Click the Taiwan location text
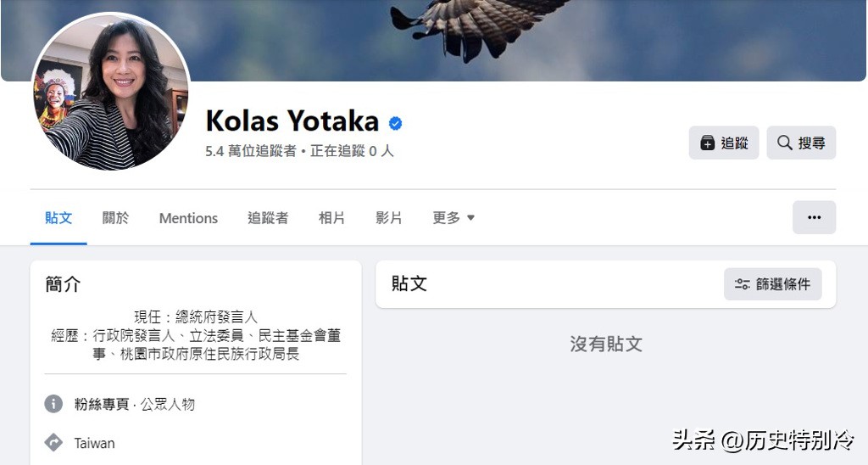This screenshot has width=868, height=465. click(94, 443)
